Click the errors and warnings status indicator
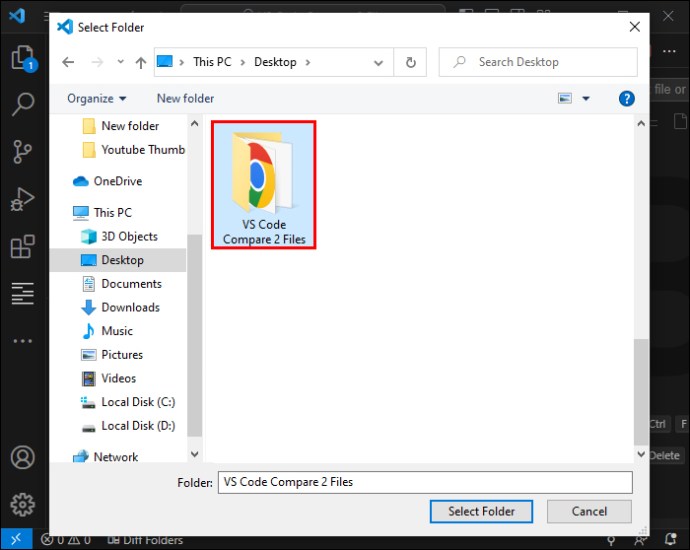Image resolution: width=690 pixels, height=550 pixels. (66, 539)
